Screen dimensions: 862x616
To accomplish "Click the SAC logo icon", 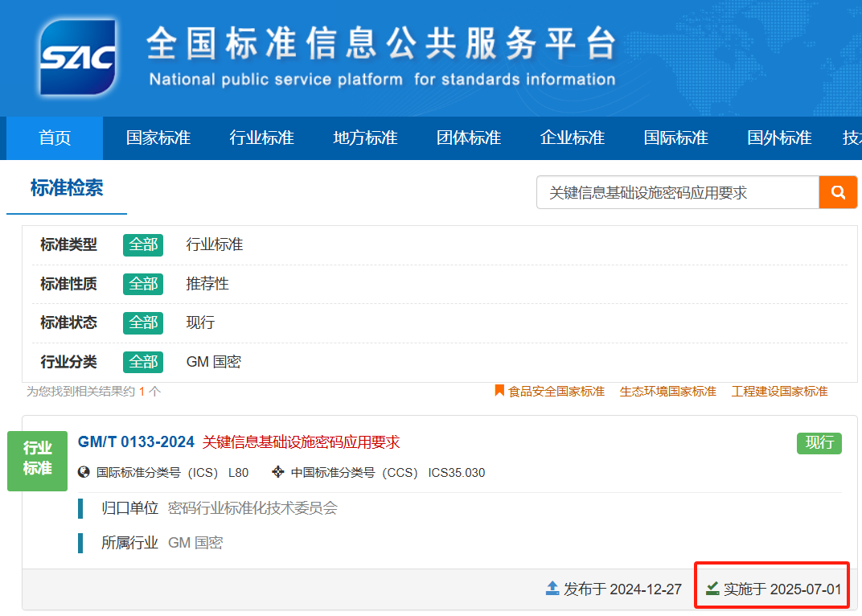I will click(x=77, y=57).
